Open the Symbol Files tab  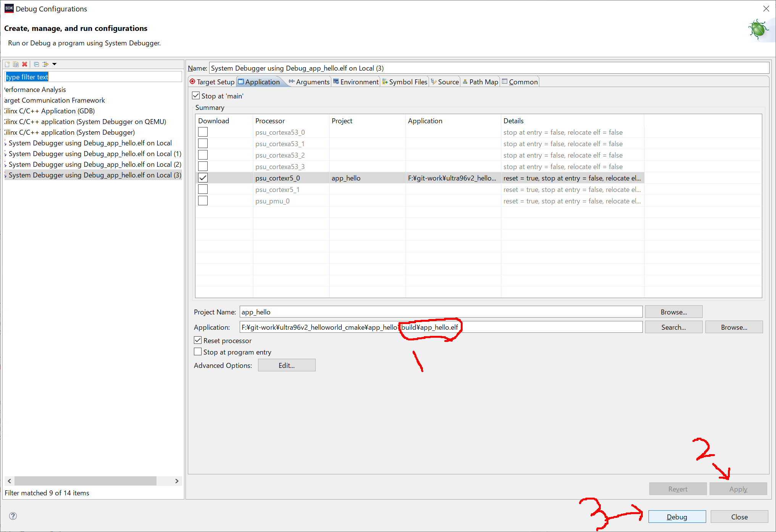[x=405, y=82]
